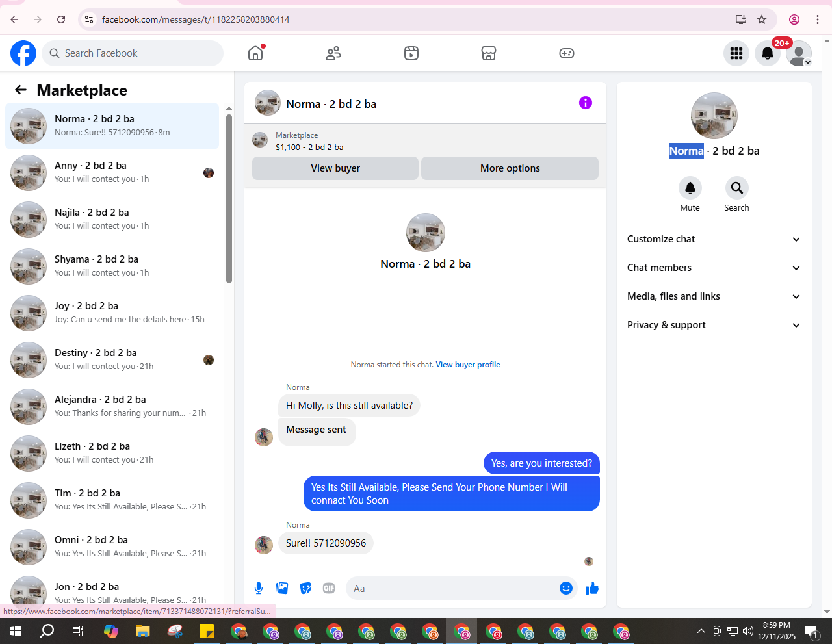Open Windows Start menu
832x644 pixels.
point(16,631)
